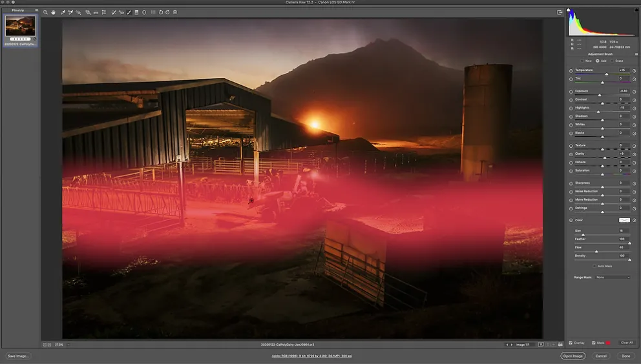
Task: Go to the next image arrow
Action: 511,345
